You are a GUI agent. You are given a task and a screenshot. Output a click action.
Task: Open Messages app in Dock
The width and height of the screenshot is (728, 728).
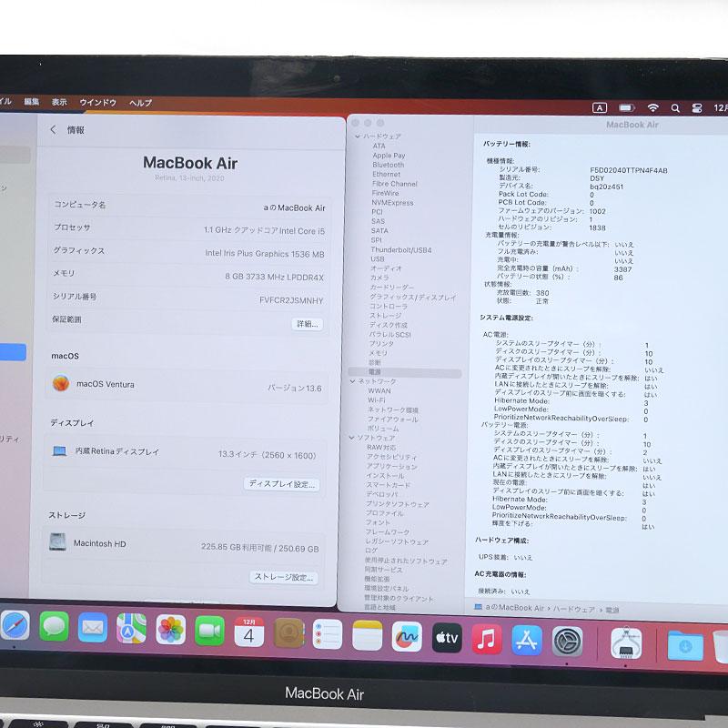click(55, 627)
